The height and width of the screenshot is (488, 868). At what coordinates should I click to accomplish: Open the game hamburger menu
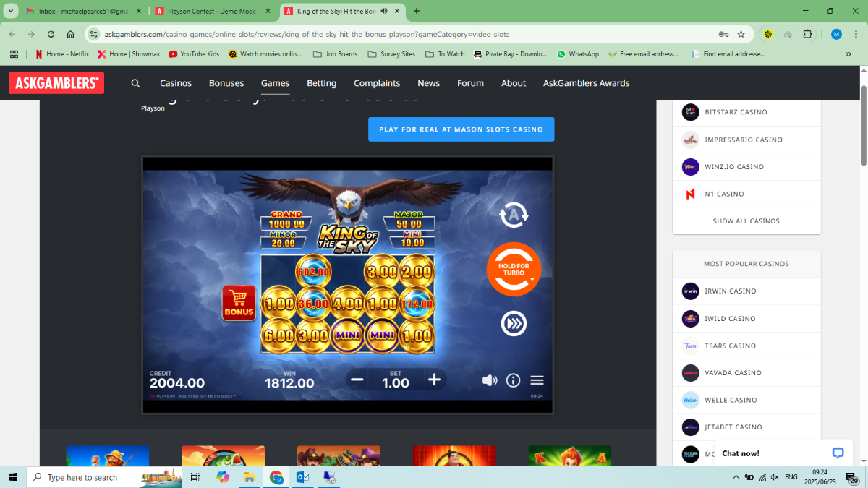click(x=537, y=380)
